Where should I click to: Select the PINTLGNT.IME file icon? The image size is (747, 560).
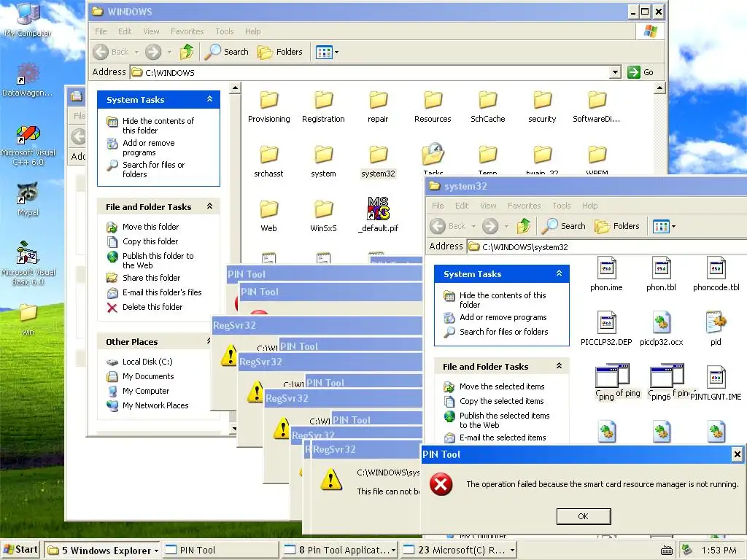[716, 377]
